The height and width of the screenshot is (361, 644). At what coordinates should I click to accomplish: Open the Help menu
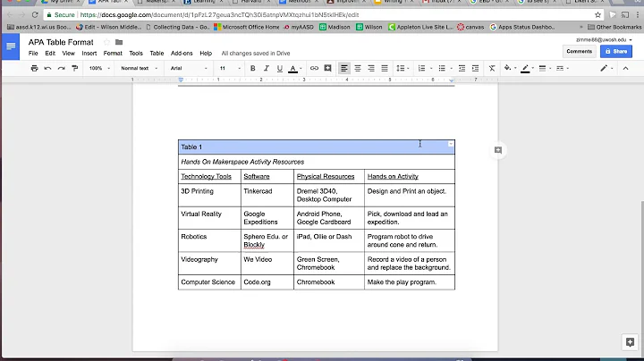tap(206, 54)
